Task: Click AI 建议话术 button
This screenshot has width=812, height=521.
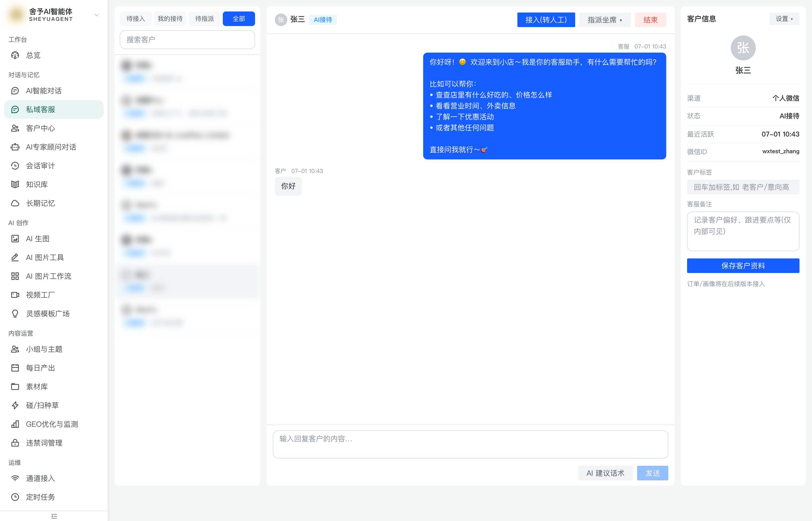Action: click(605, 473)
